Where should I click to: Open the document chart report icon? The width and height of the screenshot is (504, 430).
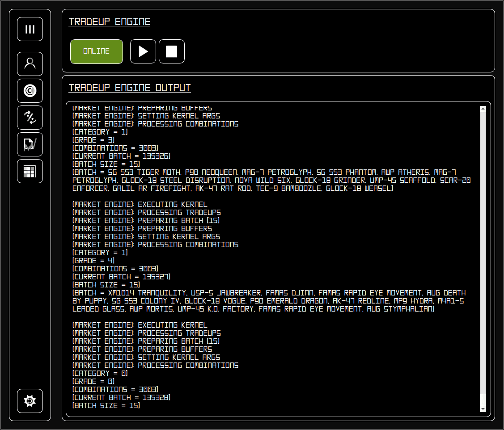[30, 144]
